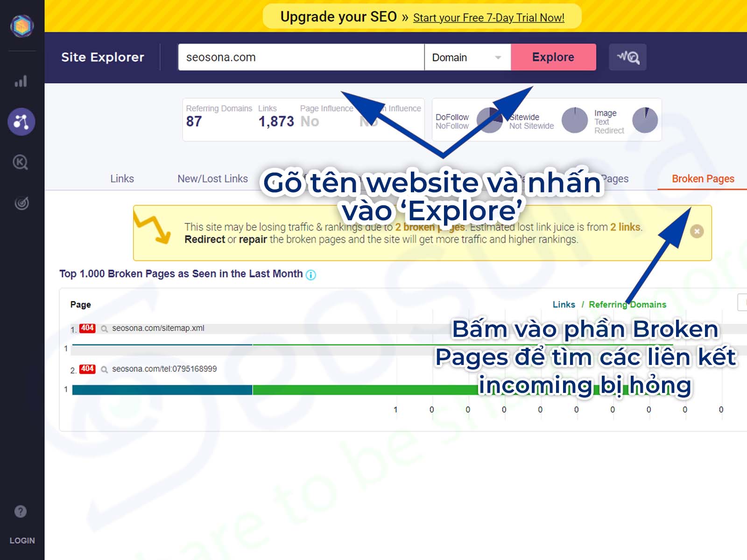Switch to the New/Lost Links tab

[212, 179]
